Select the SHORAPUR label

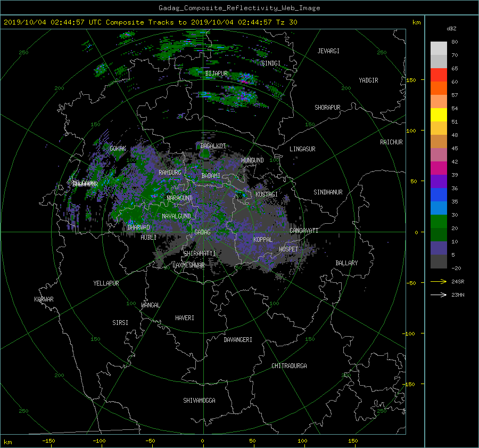click(x=327, y=107)
